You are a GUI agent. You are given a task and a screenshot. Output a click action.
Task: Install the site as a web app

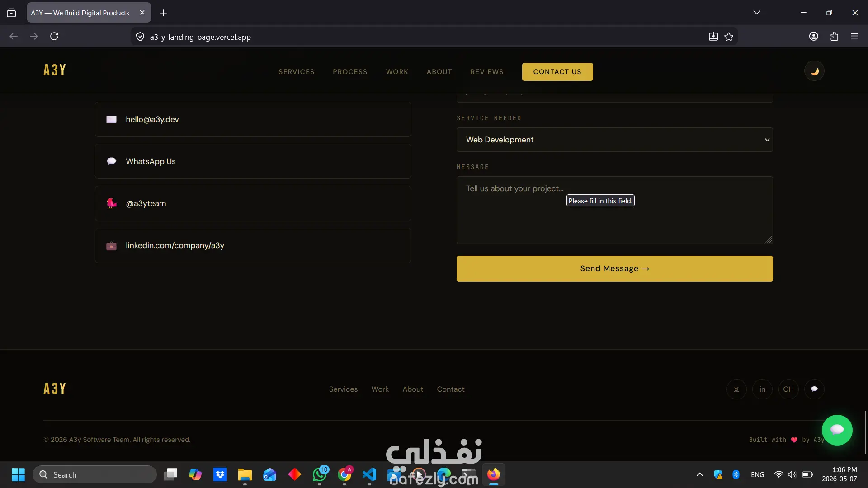tap(713, 37)
